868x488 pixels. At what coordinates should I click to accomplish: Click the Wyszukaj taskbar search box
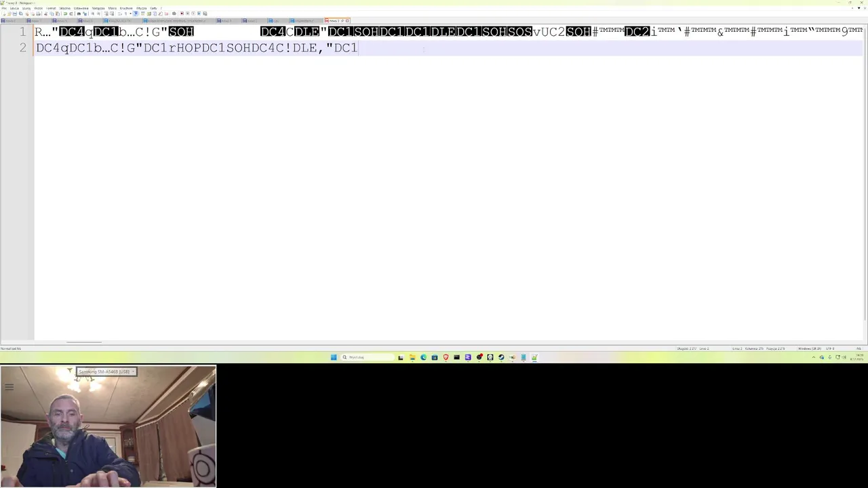368,357
